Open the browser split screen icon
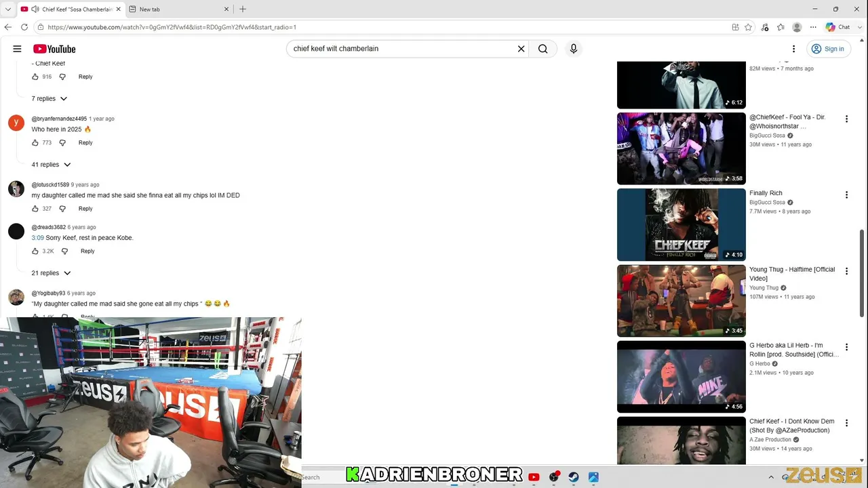The height and width of the screenshot is (488, 868). tap(735, 27)
